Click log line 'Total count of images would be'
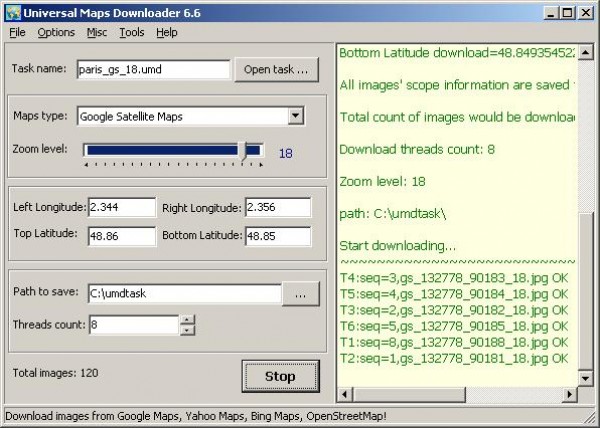Viewport: 600px width, 428px height. 457,117
